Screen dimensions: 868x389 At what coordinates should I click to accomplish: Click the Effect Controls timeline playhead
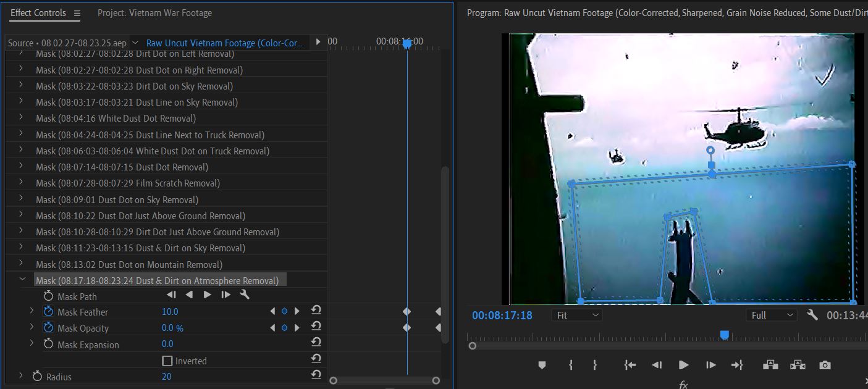click(407, 43)
